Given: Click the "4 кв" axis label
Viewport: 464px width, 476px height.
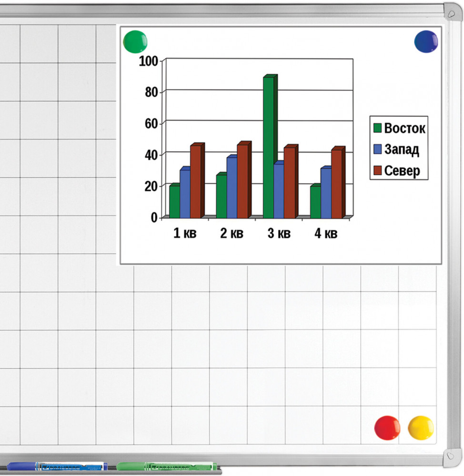Looking at the screenshot, I should [x=326, y=233].
